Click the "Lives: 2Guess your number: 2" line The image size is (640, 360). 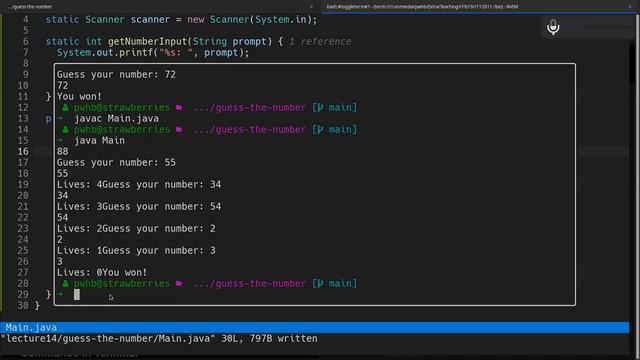pos(136,229)
